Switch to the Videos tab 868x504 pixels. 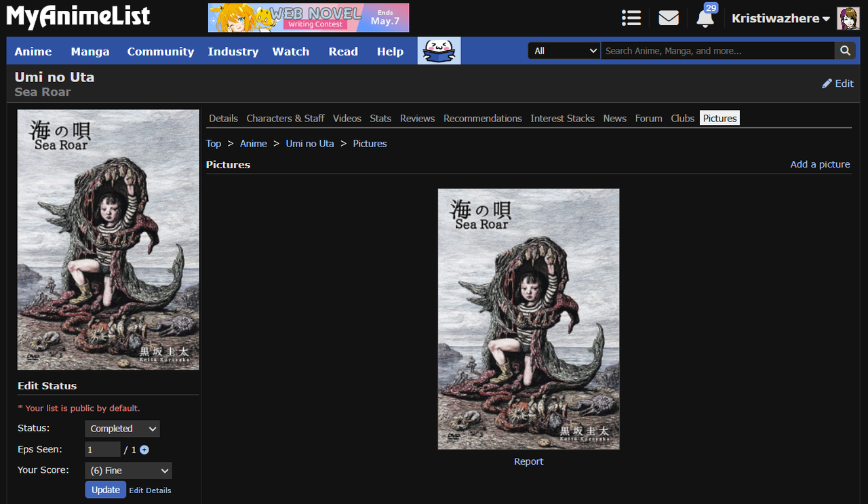pyautogui.click(x=347, y=118)
